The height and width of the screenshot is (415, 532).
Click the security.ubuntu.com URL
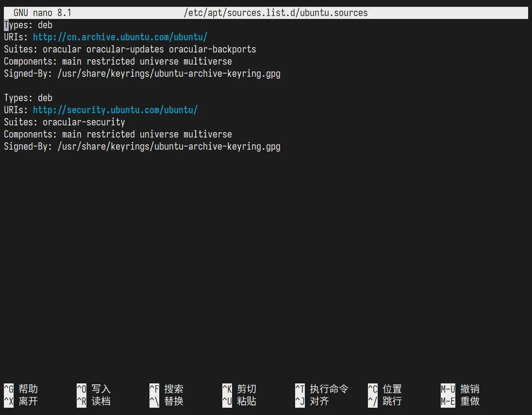116,110
